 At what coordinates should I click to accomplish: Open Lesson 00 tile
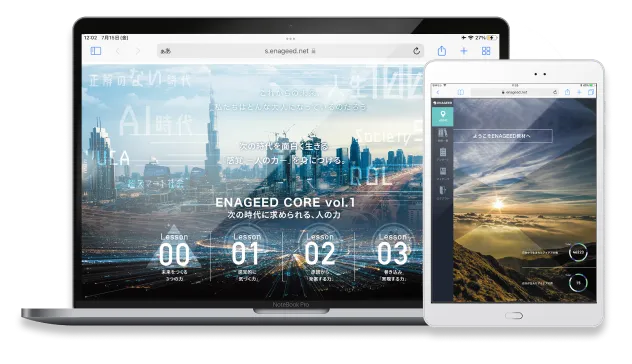click(x=174, y=257)
